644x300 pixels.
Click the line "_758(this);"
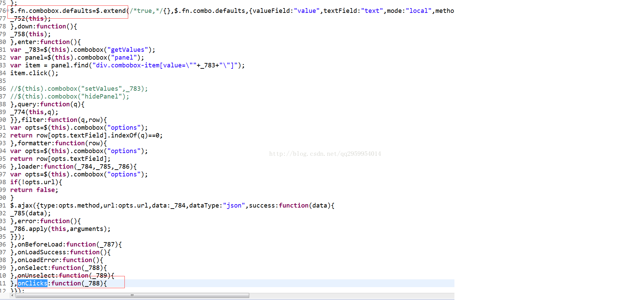tap(31, 34)
